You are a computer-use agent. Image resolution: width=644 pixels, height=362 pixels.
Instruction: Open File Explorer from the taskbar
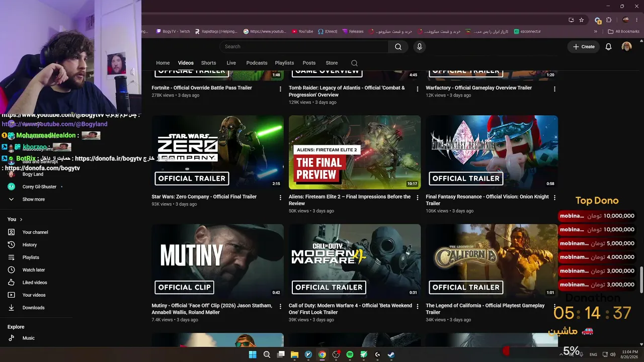click(294, 354)
